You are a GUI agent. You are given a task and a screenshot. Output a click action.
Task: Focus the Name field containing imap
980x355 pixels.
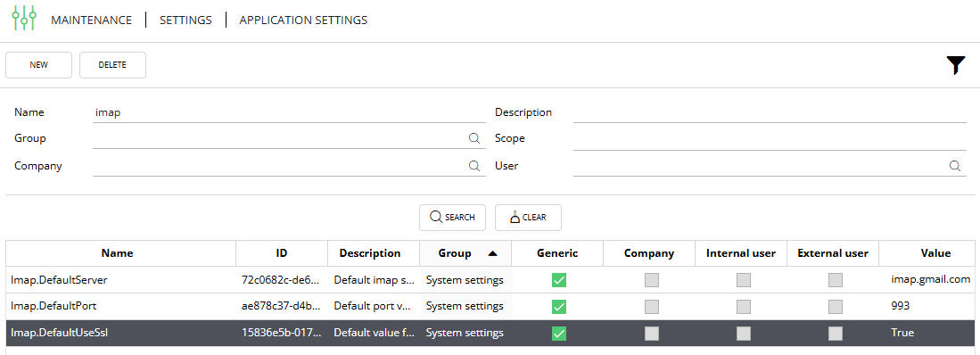(x=289, y=112)
